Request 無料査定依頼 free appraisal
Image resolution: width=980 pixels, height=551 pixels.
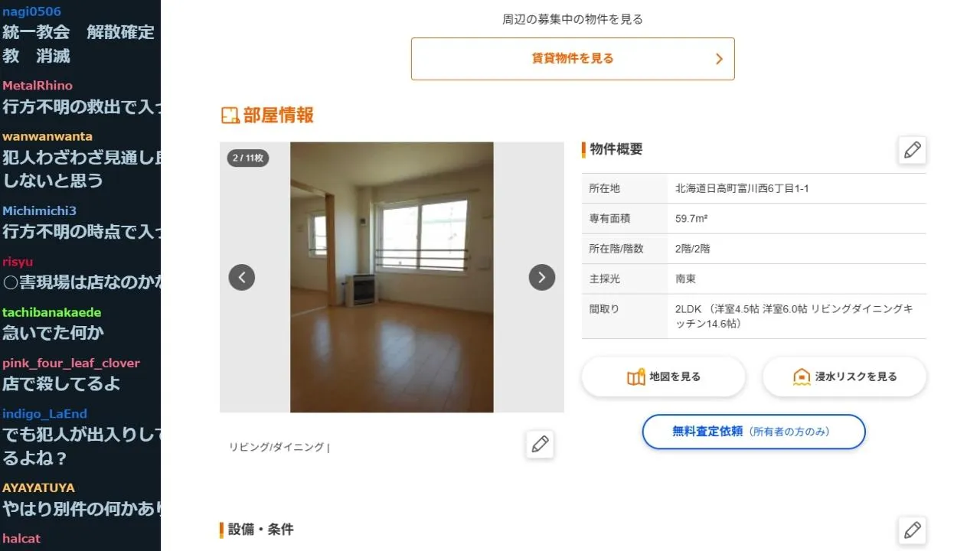753,432
